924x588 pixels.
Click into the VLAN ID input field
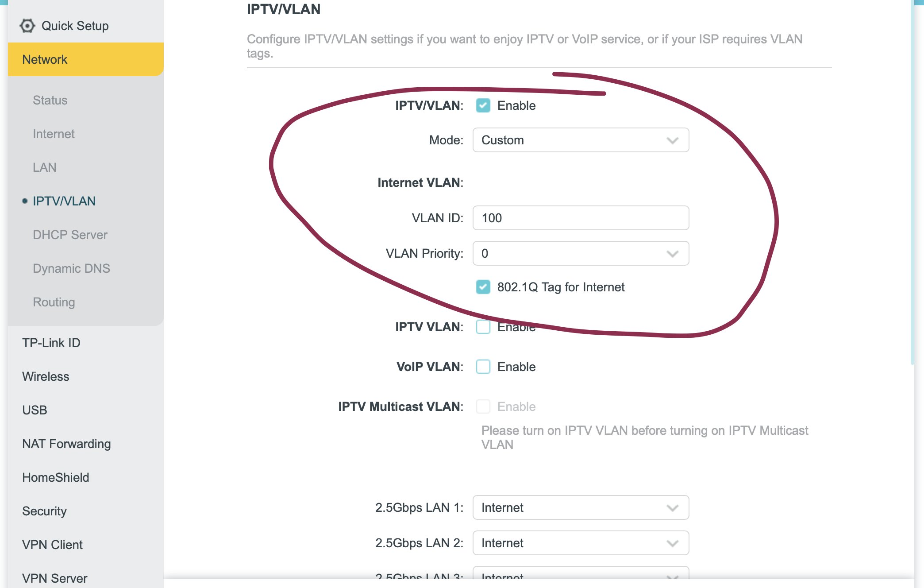(581, 218)
